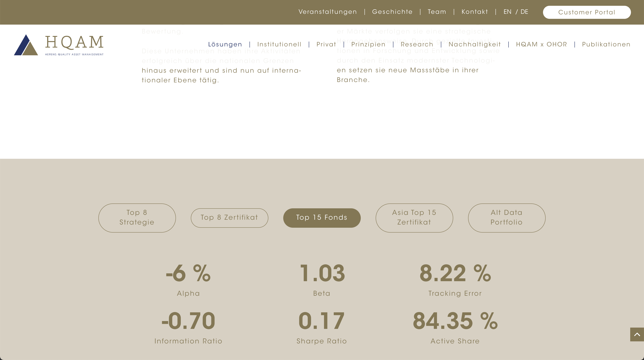
Task: Go to Institutionell section
Action: coord(279,45)
